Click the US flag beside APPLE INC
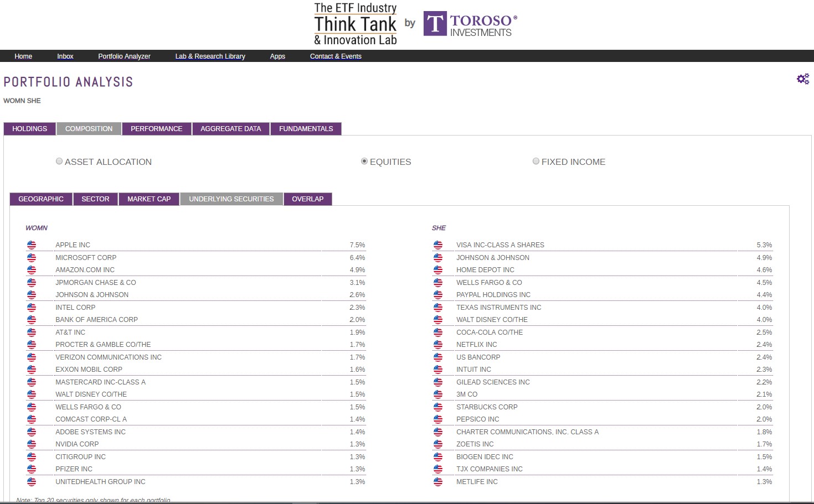 tap(32, 245)
